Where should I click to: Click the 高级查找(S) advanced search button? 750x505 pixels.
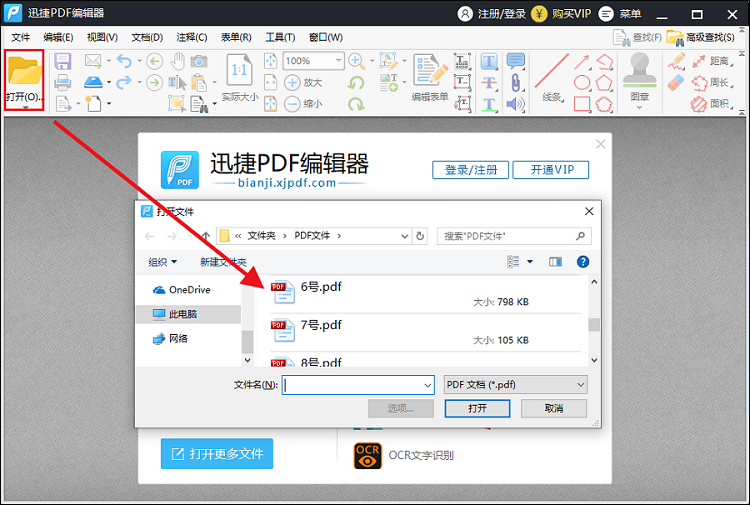pos(700,37)
